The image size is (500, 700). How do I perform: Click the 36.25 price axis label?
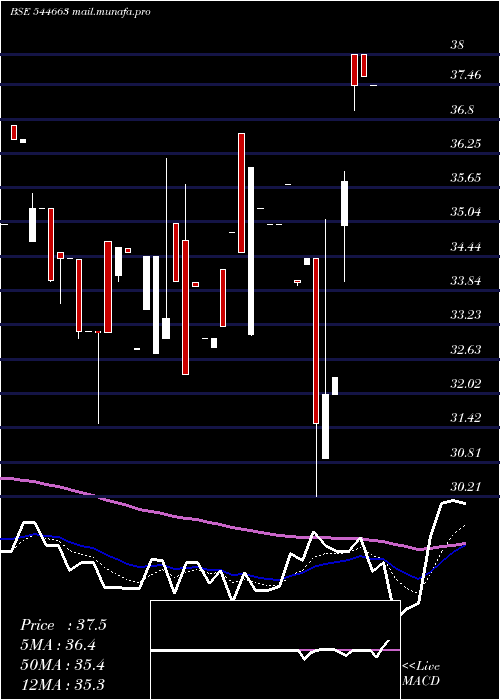(x=466, y=144)
